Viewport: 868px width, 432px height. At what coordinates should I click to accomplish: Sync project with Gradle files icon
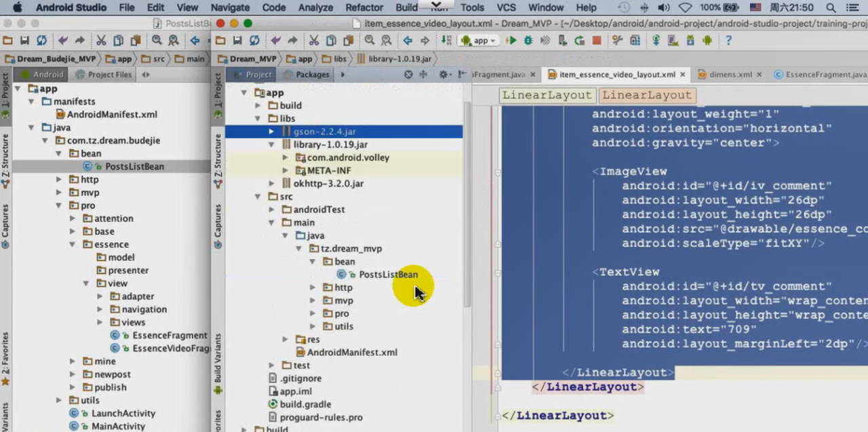click(x=656, y=41)
